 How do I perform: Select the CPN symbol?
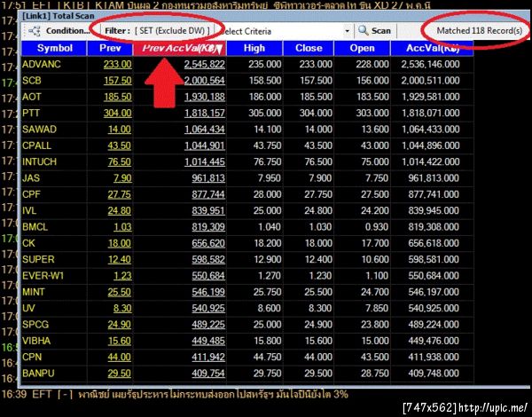[x=32, y=358]
